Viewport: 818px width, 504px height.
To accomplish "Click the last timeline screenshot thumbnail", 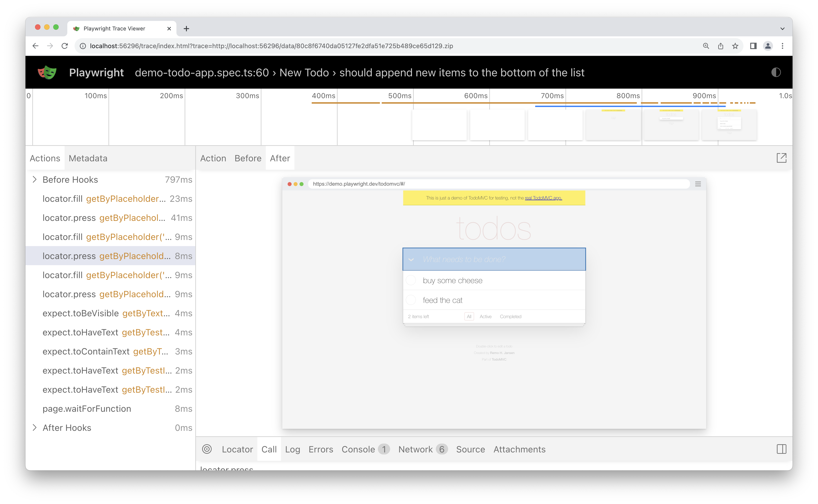I will pyautogui.click(x=729, y=125).
